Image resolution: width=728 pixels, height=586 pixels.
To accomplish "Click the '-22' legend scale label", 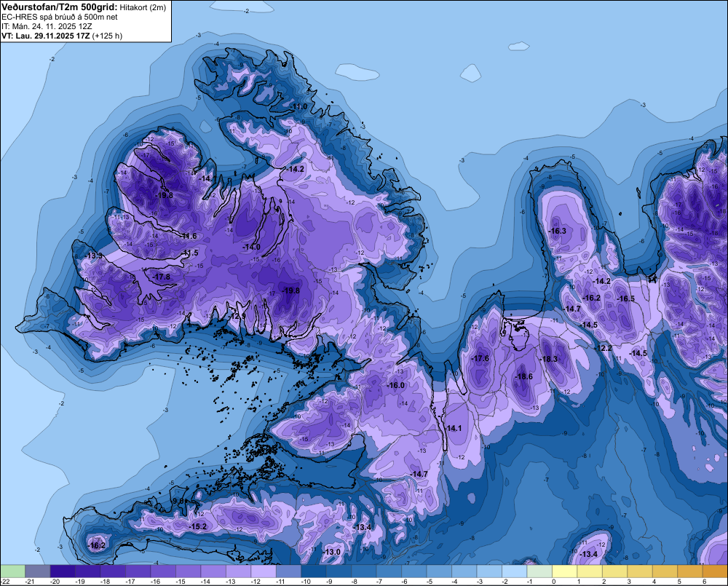I will 5,582.
